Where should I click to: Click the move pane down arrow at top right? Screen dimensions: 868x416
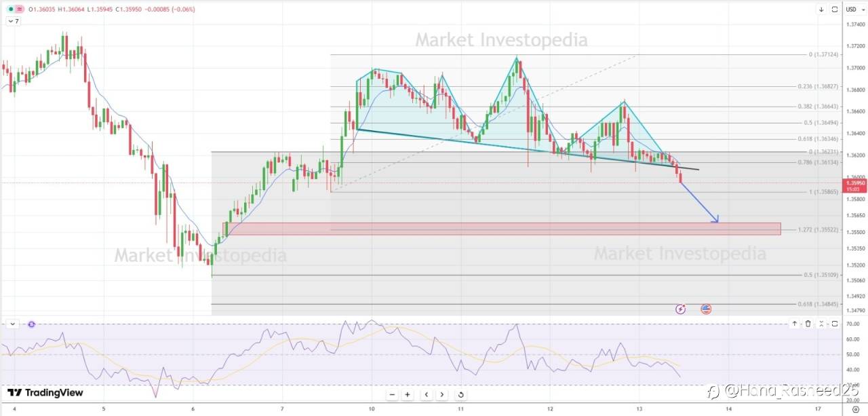(821, 9)
